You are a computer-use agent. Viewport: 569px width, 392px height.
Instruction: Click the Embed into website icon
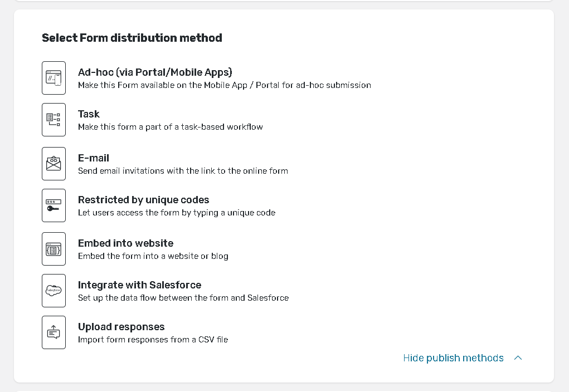pyautogui.click(x=54, y=249)
